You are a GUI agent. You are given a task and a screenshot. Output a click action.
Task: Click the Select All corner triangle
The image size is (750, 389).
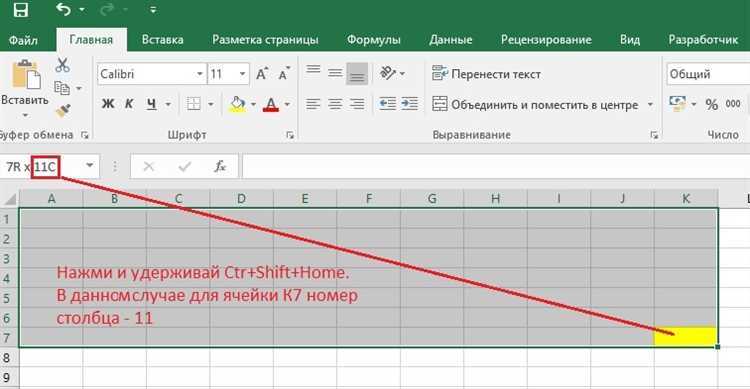tap(10, 199)
